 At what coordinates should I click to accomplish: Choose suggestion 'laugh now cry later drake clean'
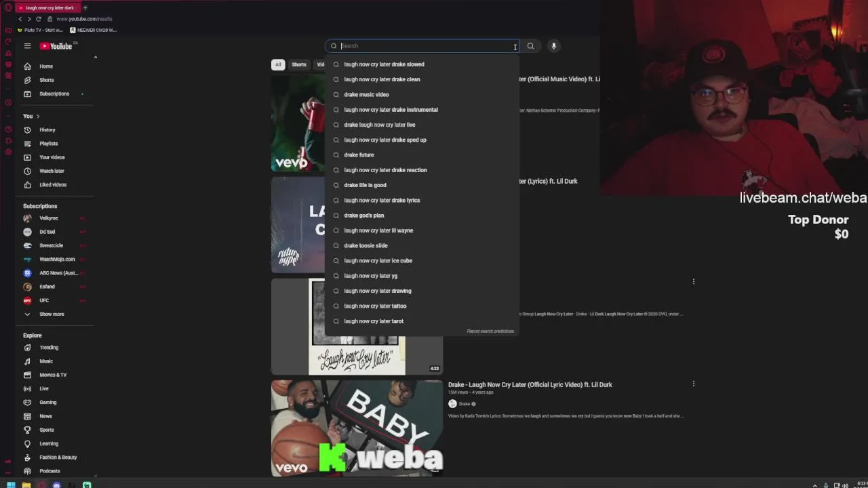(422, 79)
